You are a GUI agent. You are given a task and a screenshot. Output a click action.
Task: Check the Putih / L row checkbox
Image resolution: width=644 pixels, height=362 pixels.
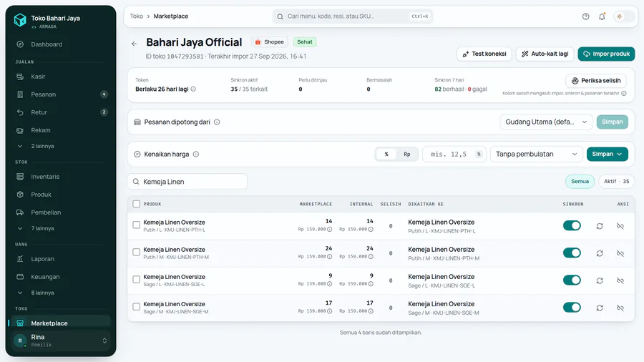point(137,225)
